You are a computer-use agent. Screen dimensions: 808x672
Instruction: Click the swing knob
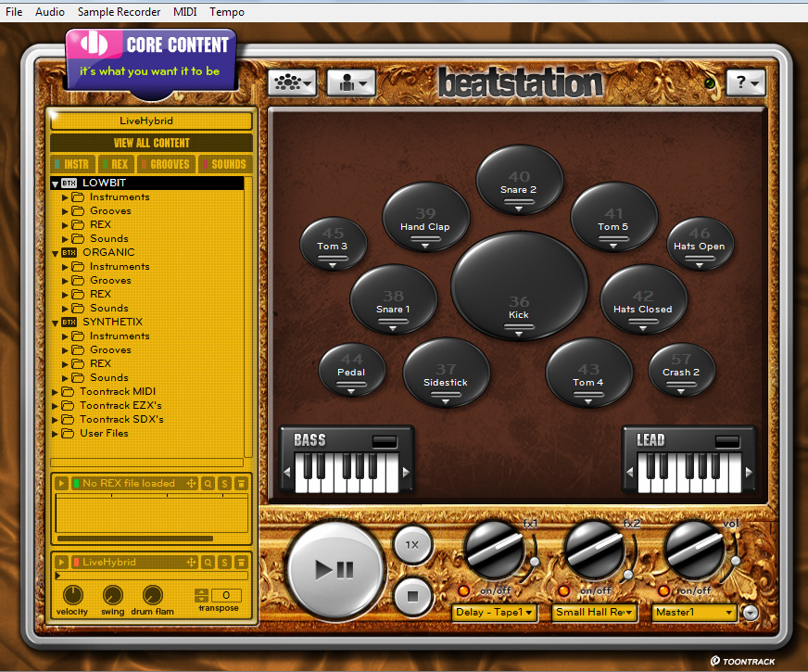coord(113,595)
